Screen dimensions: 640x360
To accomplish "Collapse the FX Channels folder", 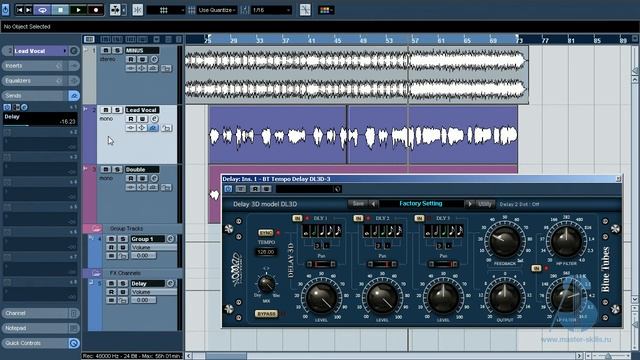I will [96, 273].
